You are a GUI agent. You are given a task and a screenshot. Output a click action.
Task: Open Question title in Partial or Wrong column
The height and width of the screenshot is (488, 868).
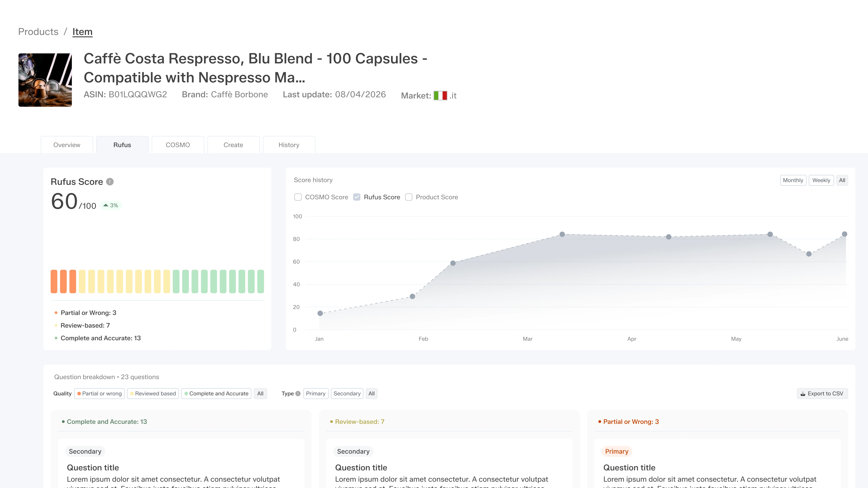tap(629, 468)
